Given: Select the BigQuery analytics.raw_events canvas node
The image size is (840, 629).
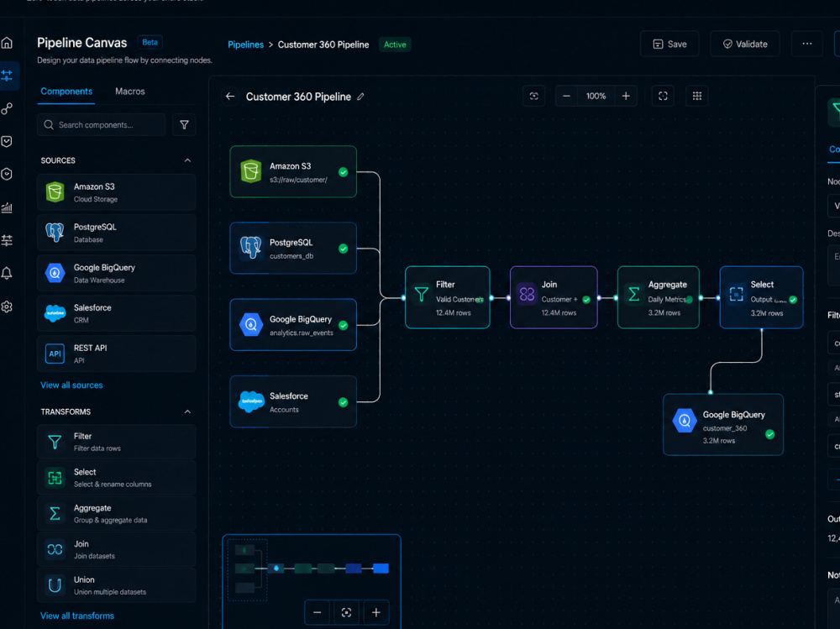Looking at the screenshot, I should (x=293, y=325).
